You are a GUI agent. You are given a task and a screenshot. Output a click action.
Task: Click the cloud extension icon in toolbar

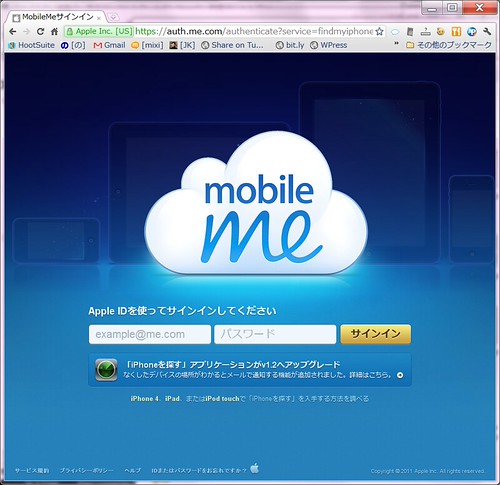pyautogui.click(x=395, y=32)
